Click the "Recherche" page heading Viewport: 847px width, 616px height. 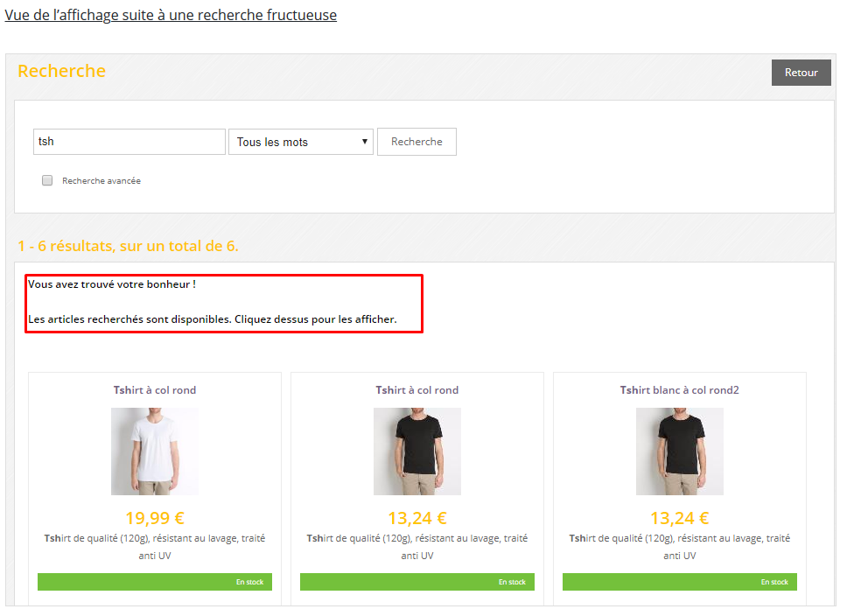[61, 71]
